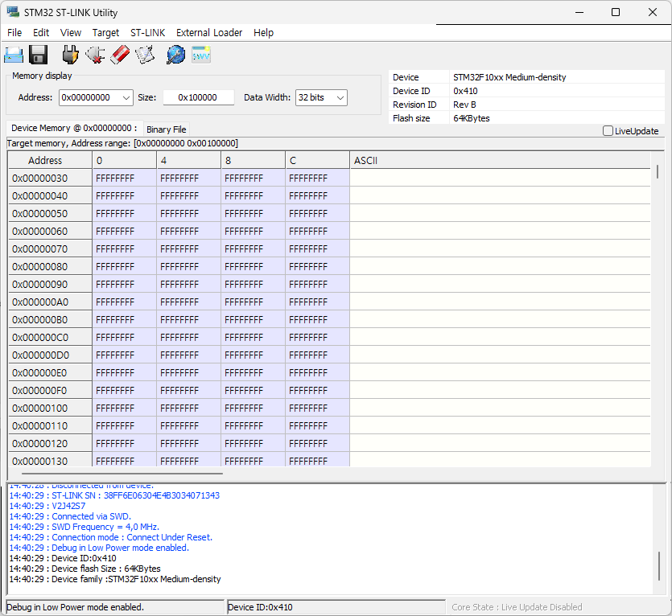Click the column 0 header

coord(124,160)
